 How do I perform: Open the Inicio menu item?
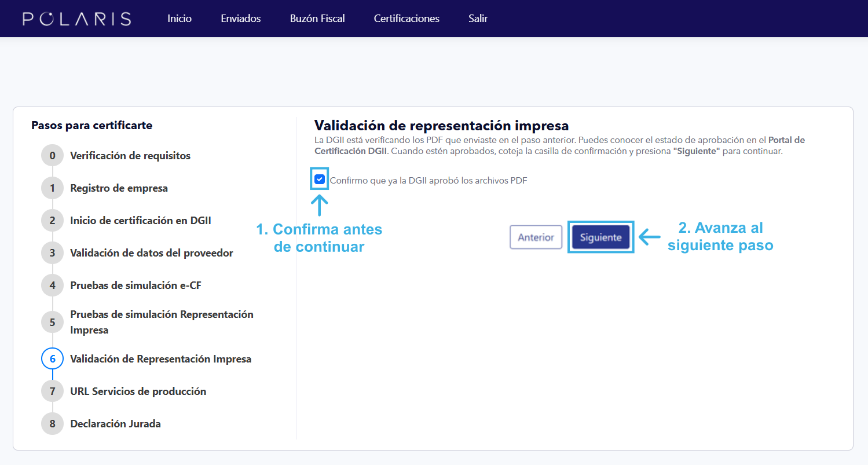coord(180,19)
